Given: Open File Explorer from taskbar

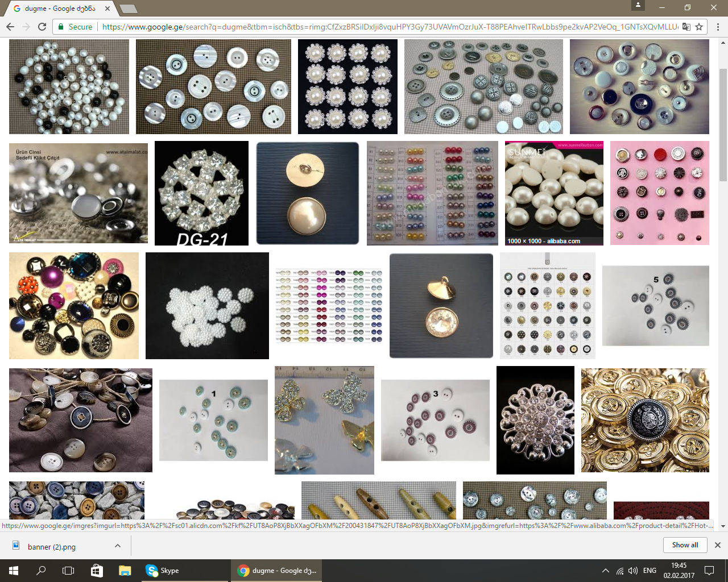Looking at the screenshot, I should tap(125, 571).
